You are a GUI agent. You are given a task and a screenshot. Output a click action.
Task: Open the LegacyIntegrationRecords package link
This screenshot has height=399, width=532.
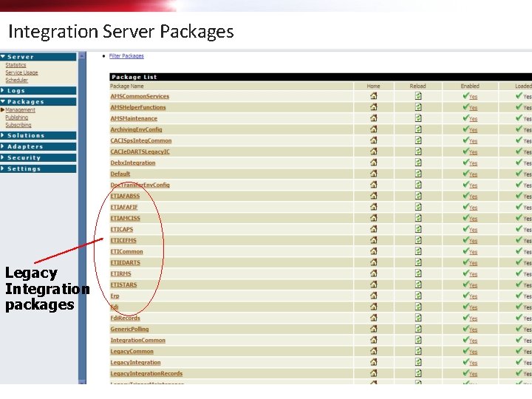[x=146, y=374]
